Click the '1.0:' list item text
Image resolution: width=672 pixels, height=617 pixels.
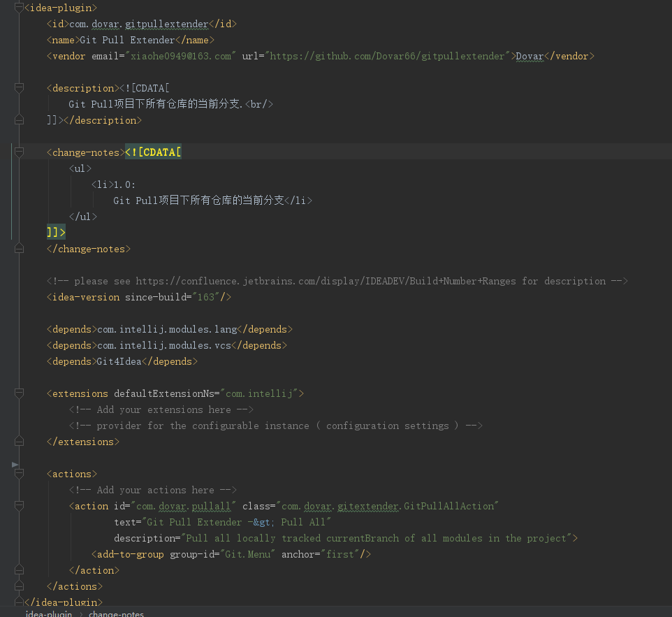(124, 184)
